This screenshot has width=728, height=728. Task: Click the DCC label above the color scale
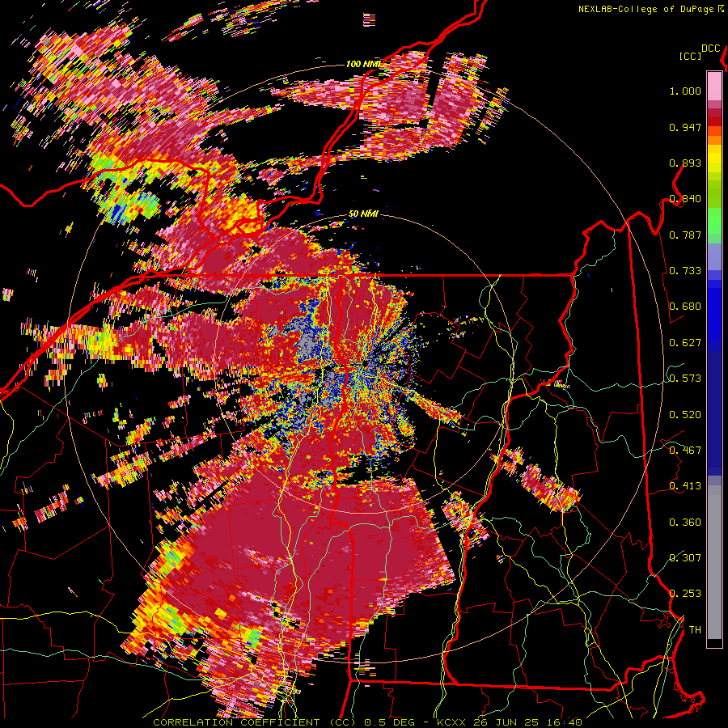tap(711, 49)
